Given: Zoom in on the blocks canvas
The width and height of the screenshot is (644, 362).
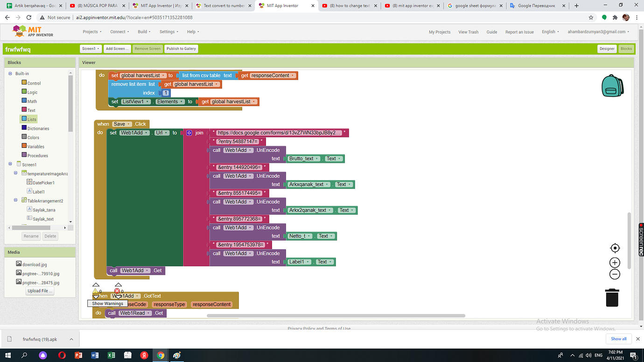Looking at the screenshot, I should coord(615,262).
